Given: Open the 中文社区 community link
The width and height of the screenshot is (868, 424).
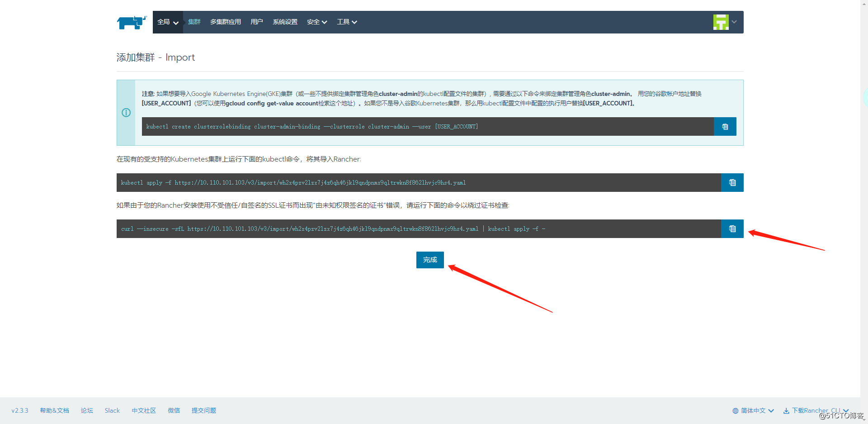Looking at the screenshot, I should (144, 411).
